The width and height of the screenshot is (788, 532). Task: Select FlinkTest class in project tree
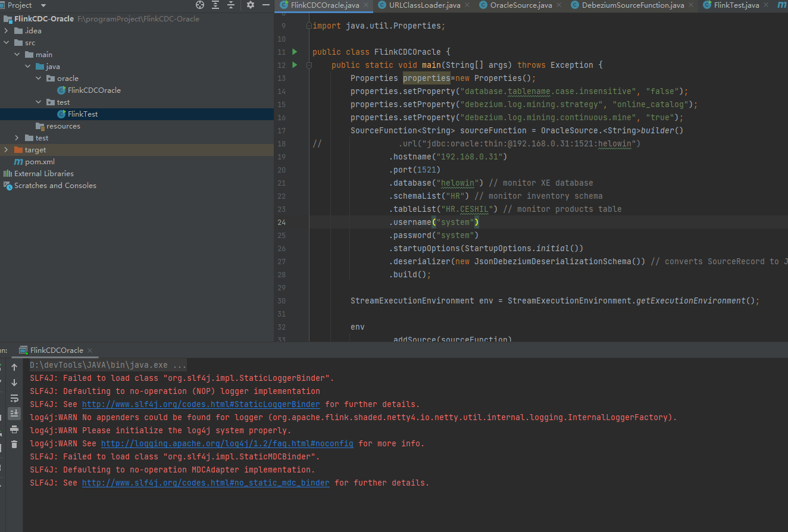coord(83,114)
